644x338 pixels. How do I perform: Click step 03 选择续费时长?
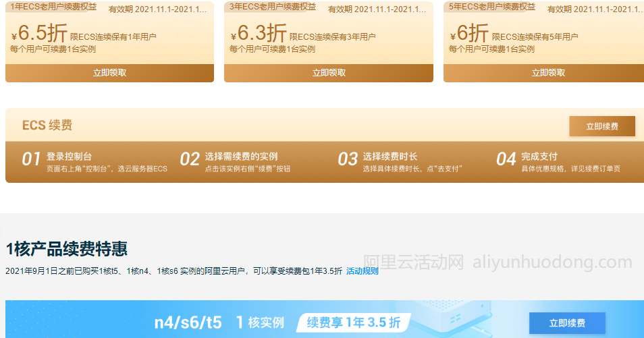(400, 161)
